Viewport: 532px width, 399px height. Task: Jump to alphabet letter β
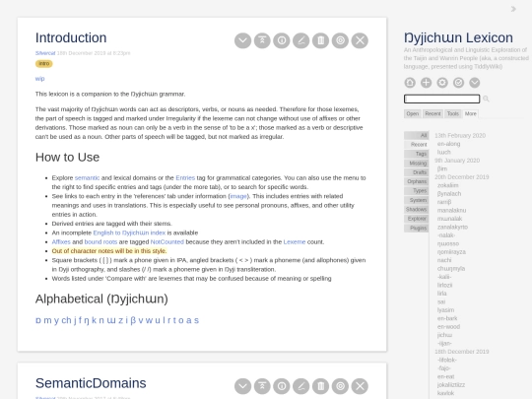point(133,320)
